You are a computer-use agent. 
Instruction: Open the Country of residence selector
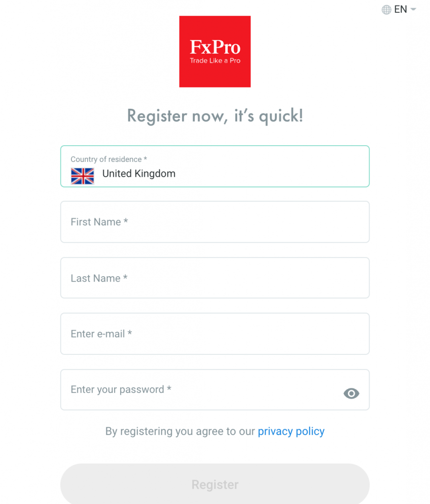215,166
